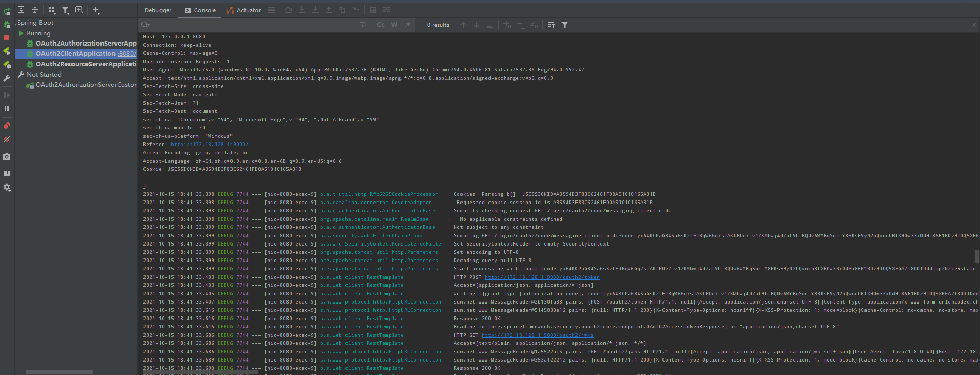Open the services Filter dropdown
Screen dimensions: 980x375
(x=66, y=10)
